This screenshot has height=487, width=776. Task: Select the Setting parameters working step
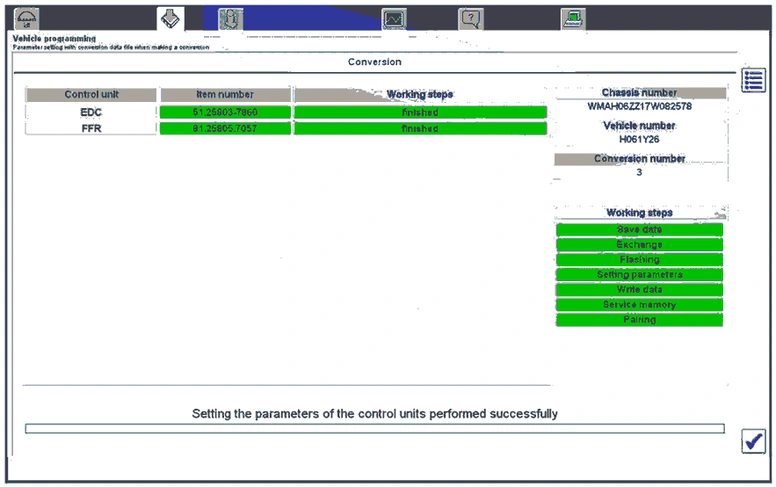pyautogui.click(x=639, y=275)
